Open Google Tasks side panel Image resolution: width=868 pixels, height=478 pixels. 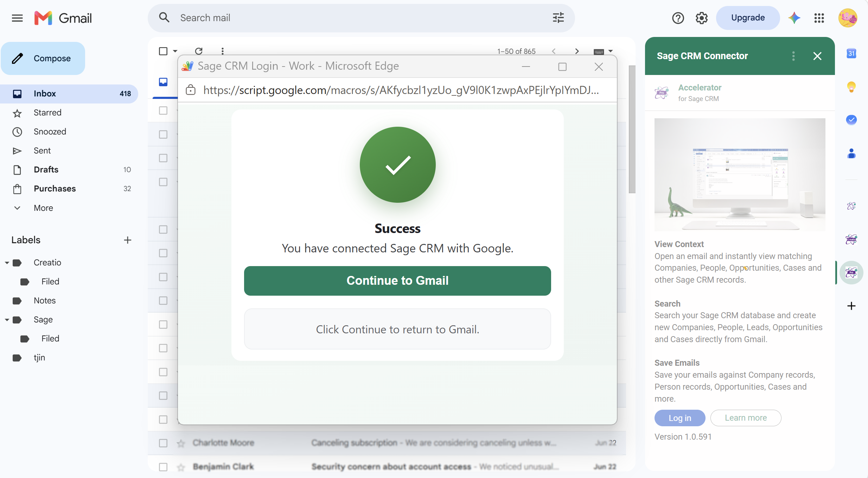851,120
